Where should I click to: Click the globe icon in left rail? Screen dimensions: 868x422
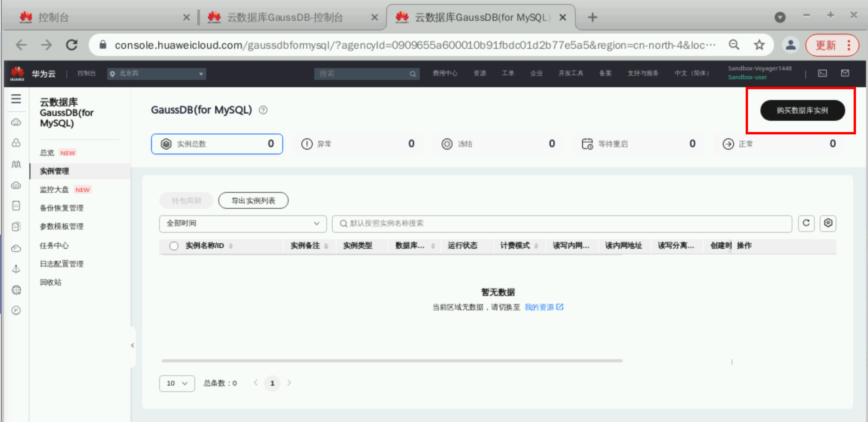coord(16,290)
